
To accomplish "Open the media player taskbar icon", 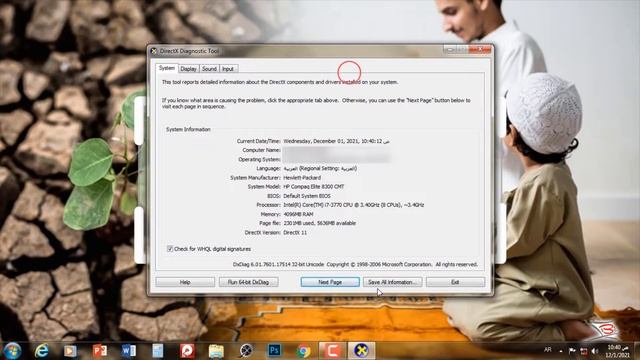I will [x=70, y=351].
